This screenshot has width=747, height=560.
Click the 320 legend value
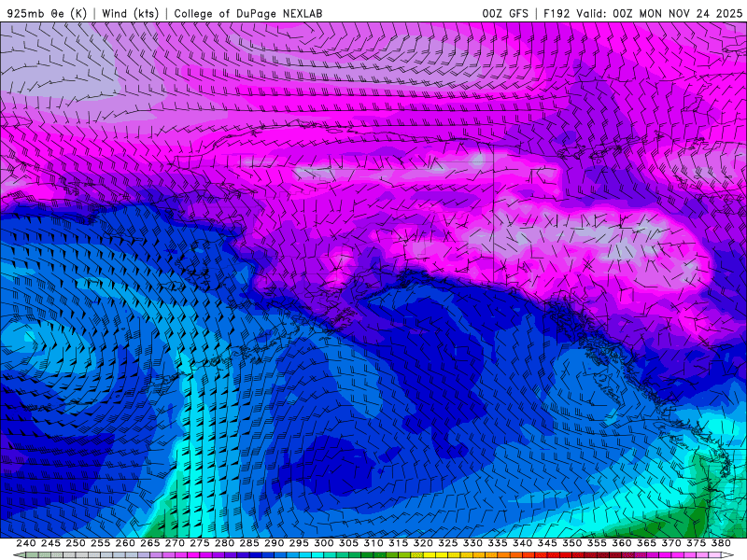pyautogui.click(x=423, y=543)
